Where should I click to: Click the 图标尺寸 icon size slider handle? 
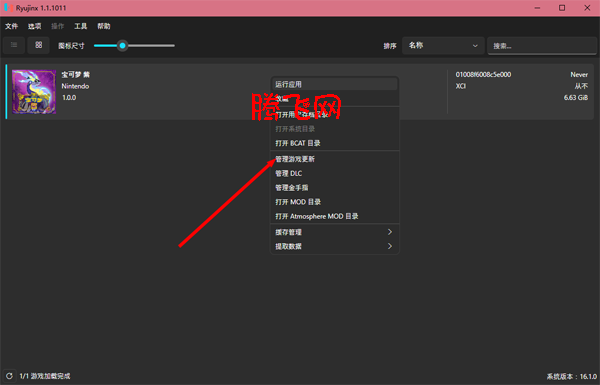tap(122, 46)
